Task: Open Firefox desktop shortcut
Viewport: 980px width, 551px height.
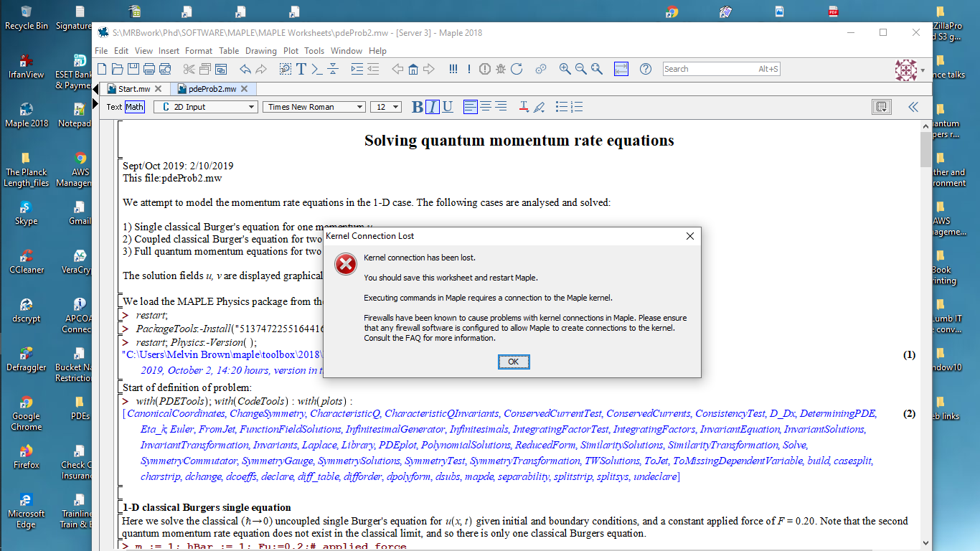Action: point(26,456)
